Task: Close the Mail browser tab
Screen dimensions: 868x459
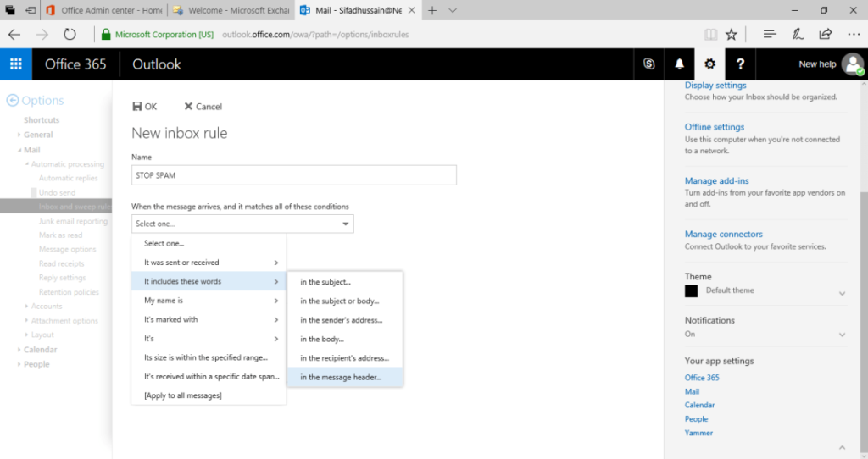Action: pyautogui.click(x=412, y=10)
